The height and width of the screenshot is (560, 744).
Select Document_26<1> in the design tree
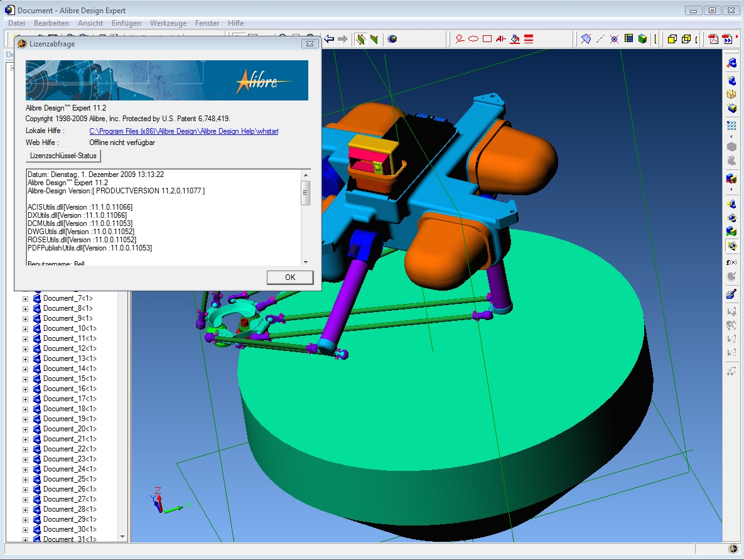tap(70, 489)
